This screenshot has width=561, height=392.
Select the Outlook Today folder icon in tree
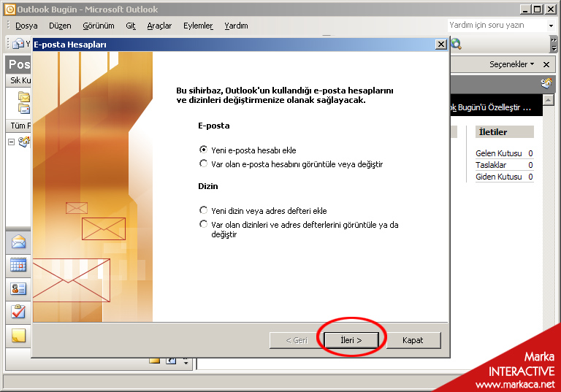coord(24,142)
